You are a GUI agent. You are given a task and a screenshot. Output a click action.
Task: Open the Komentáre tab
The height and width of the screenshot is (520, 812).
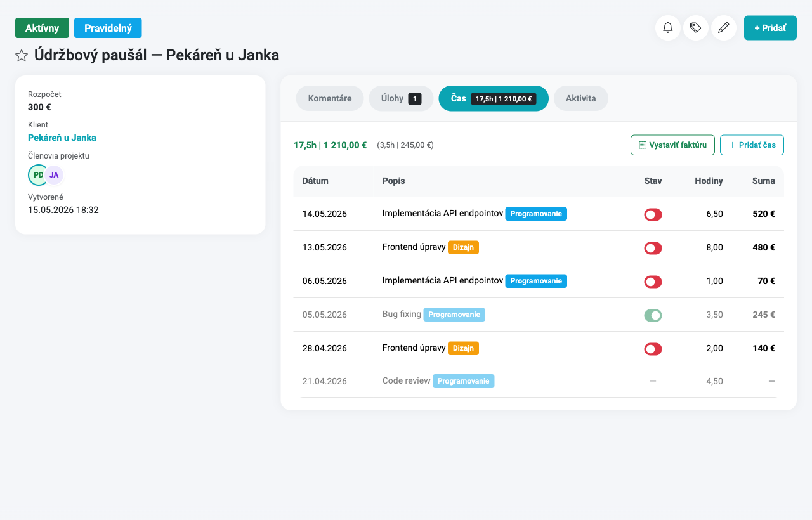click(330, 98)
